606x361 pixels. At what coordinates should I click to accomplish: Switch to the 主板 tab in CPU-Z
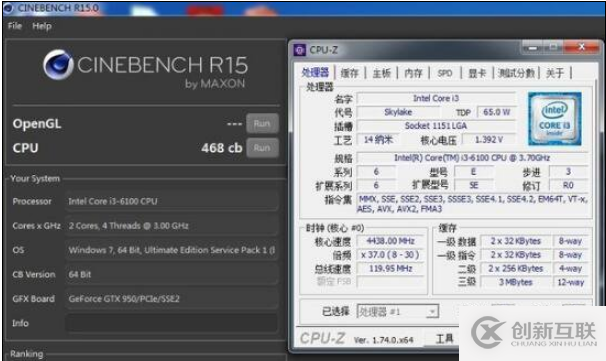[x=381, y=73]
